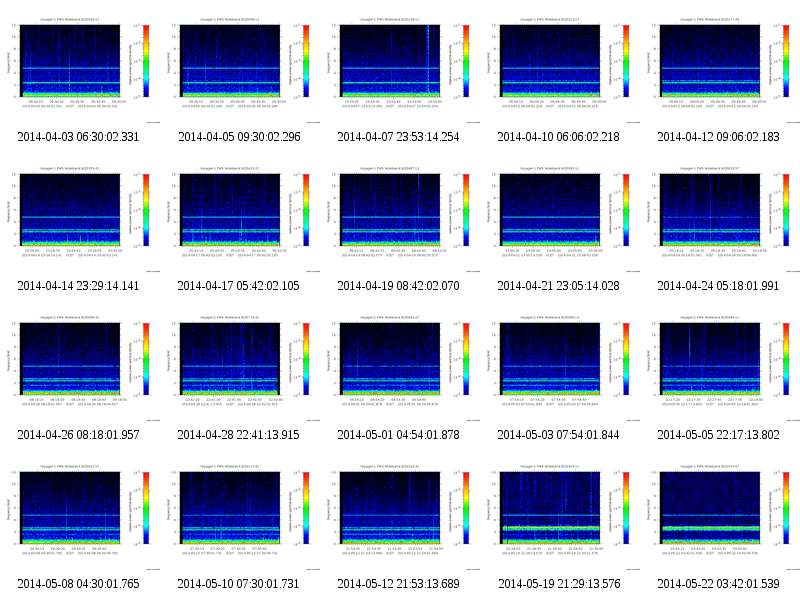Click the caption text 2014-04-17 05:42:02.105

[x=238, y=286]
